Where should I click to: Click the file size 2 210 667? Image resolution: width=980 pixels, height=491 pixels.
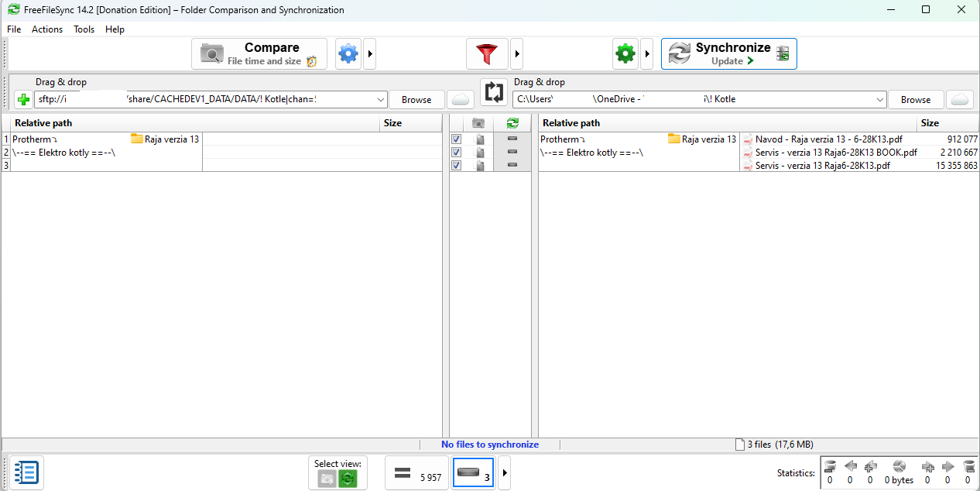[959, 153]
